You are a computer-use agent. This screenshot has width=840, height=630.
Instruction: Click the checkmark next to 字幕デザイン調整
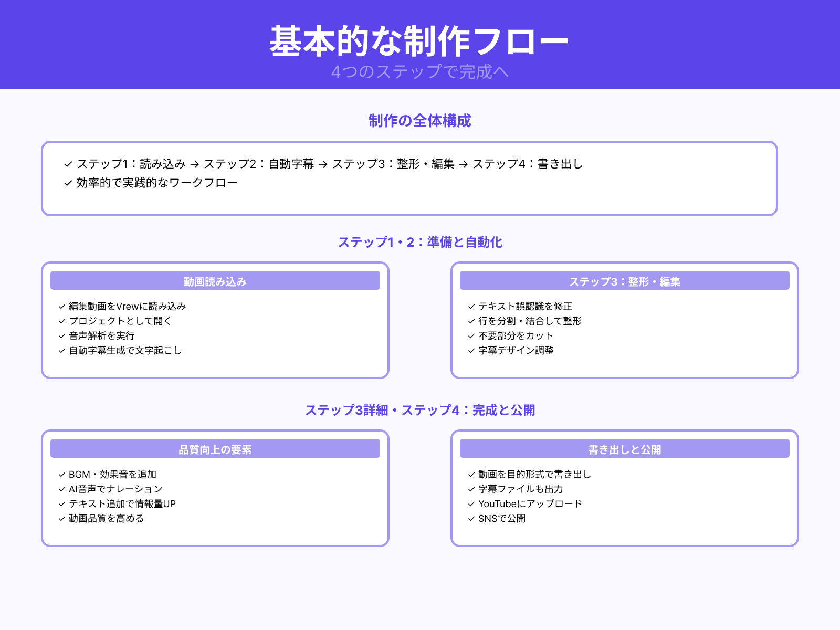(470, 351)
